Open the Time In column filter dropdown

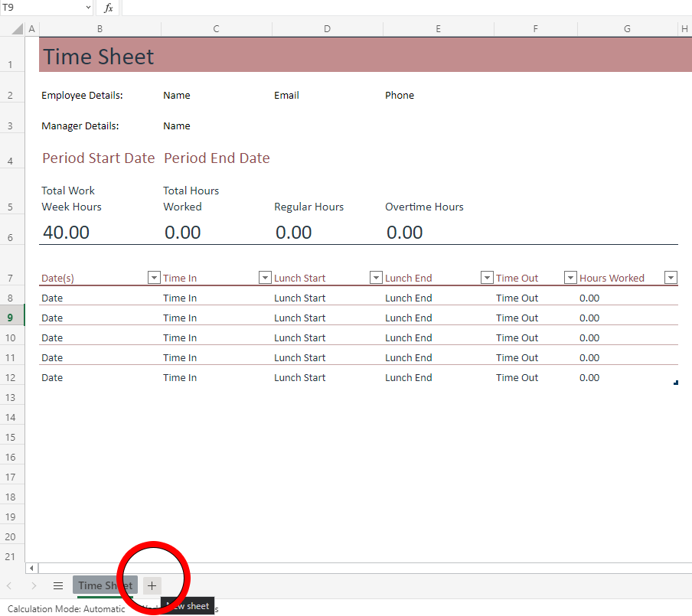[265, 278]
